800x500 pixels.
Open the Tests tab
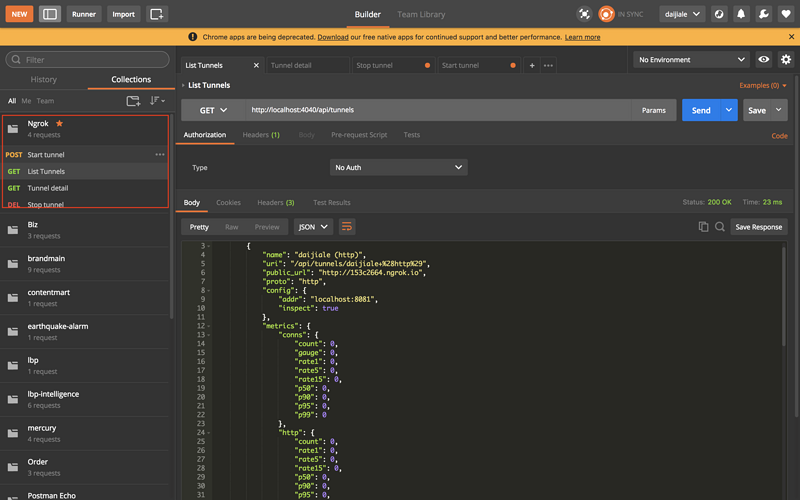[x=412, y=135]
